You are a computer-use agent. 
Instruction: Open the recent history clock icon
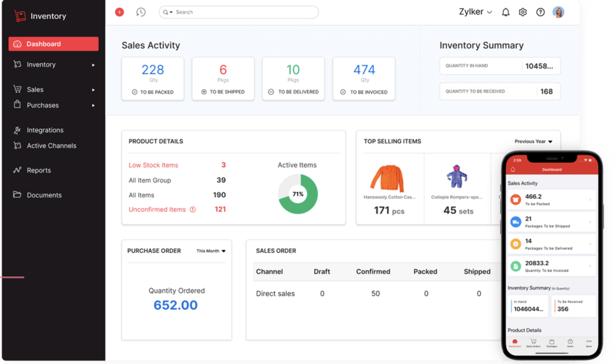pyautogui.click(x=141, y=12)
